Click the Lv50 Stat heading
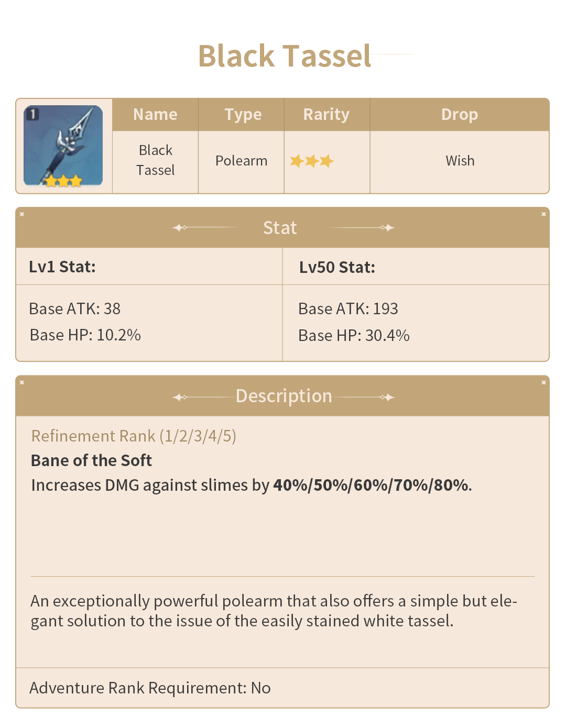The height and width of the screenshot is (728, 566). click(337, 268)
